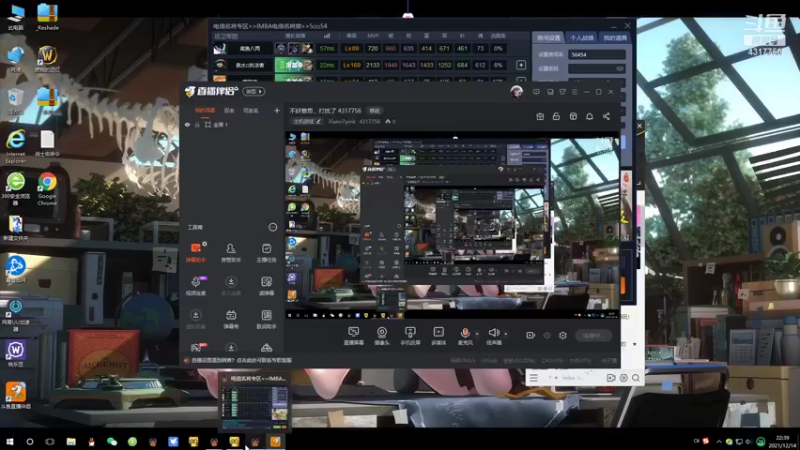
Task: Click the search icon in small bottom-right window
Action: coord(636,378)
